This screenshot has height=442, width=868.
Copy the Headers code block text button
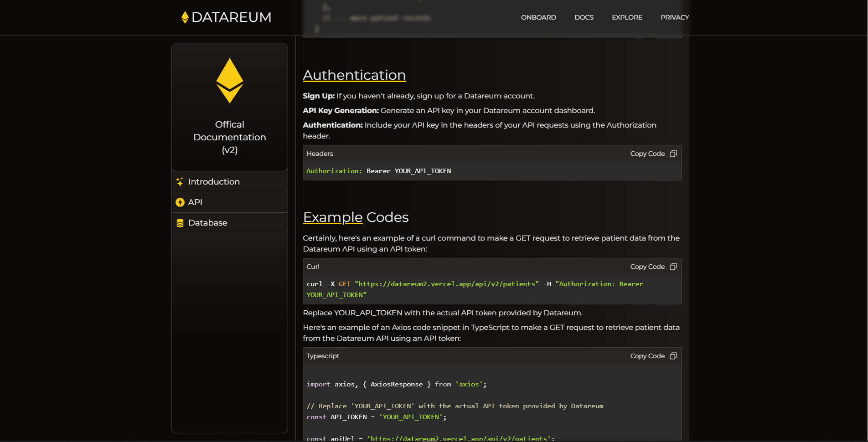pyautogui.click(x=647, y=154)
